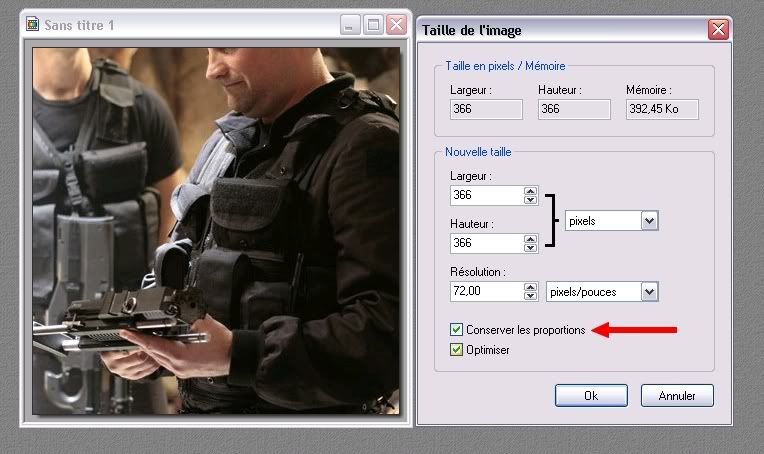Decrease new Hauteur with down arrow
Screen dimensions: 764x454
point(531,247)
